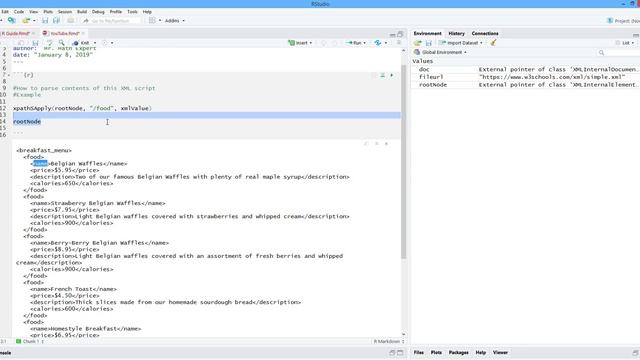The height and width of the screenshot is (360, 640).
Task: Open the Code menu
Action: pos(19,12)
